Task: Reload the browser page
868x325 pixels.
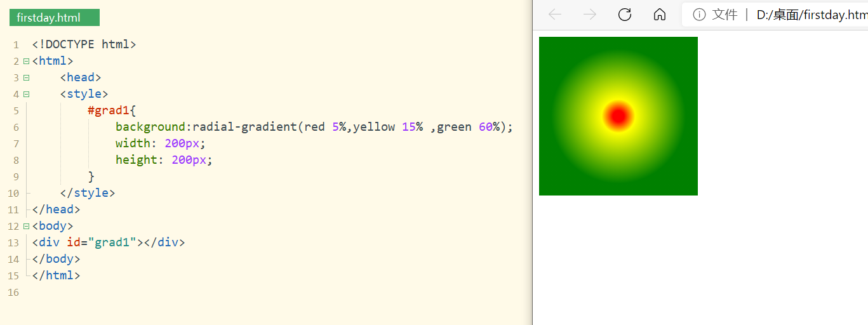Action: point(625,15)
